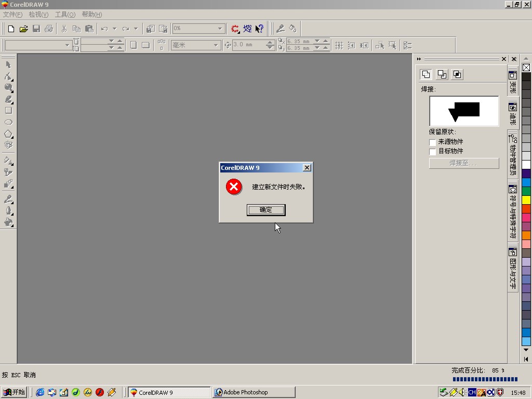
Task: Click the Paste clipboard icon
Action: point(89,29)
